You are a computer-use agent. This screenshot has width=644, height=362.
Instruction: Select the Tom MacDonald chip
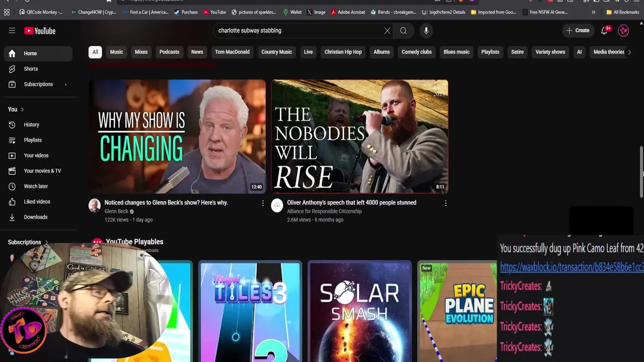232,52
